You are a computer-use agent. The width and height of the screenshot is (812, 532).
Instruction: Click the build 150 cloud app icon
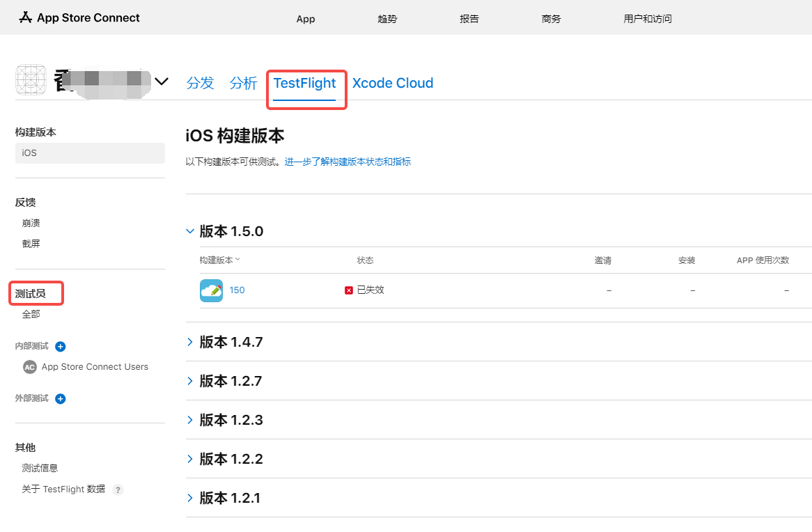pos(211,290)
